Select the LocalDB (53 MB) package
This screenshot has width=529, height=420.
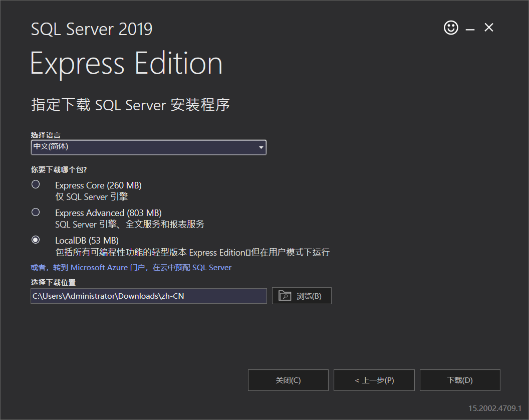coord(35,239)
